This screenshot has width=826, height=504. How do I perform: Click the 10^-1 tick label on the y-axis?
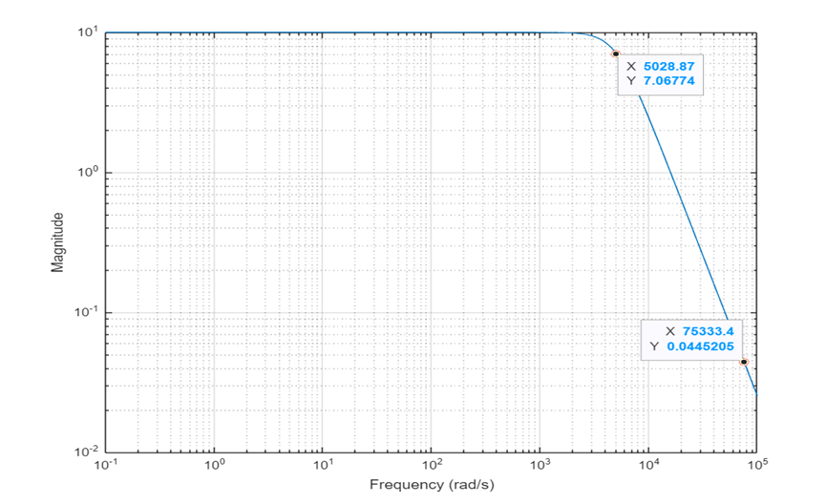tap(88, 313)
